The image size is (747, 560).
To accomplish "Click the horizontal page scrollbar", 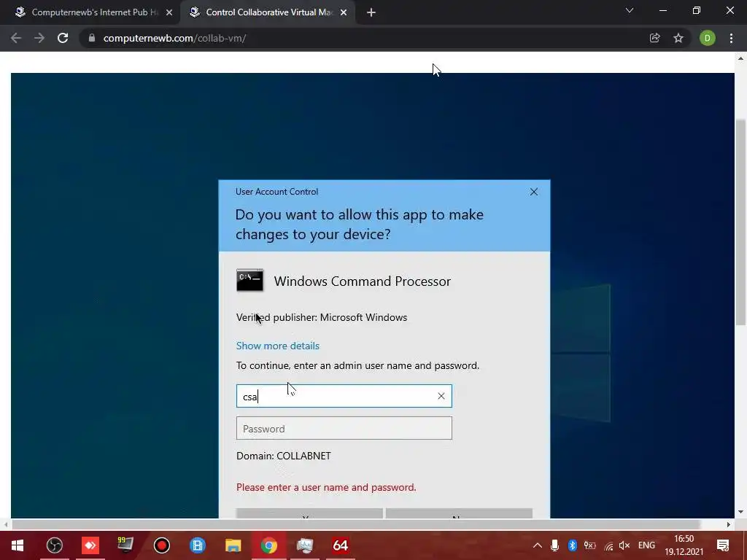I will [356, 524].
